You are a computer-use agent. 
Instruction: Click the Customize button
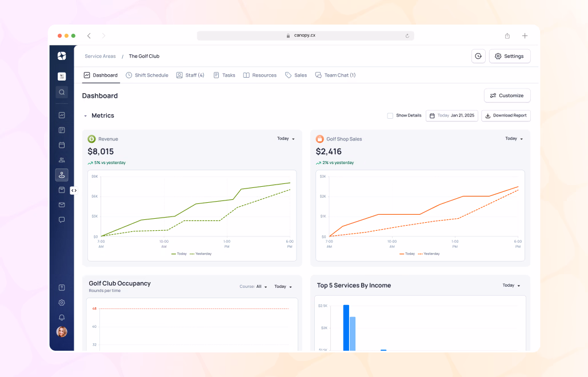pos(507,95)
